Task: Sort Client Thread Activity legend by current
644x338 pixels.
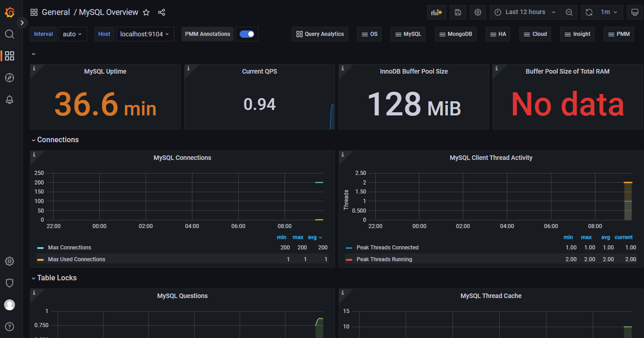Action: click(x=624, y=237)
